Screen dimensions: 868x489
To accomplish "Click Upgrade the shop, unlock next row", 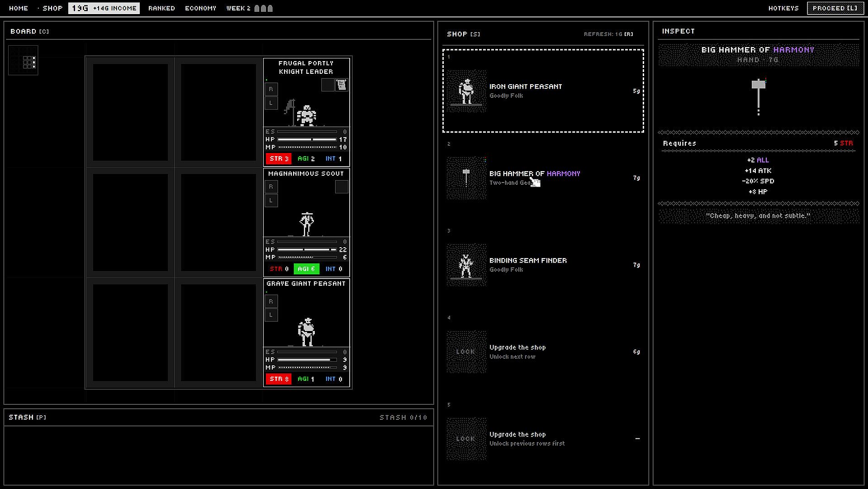I will (517, 352).
